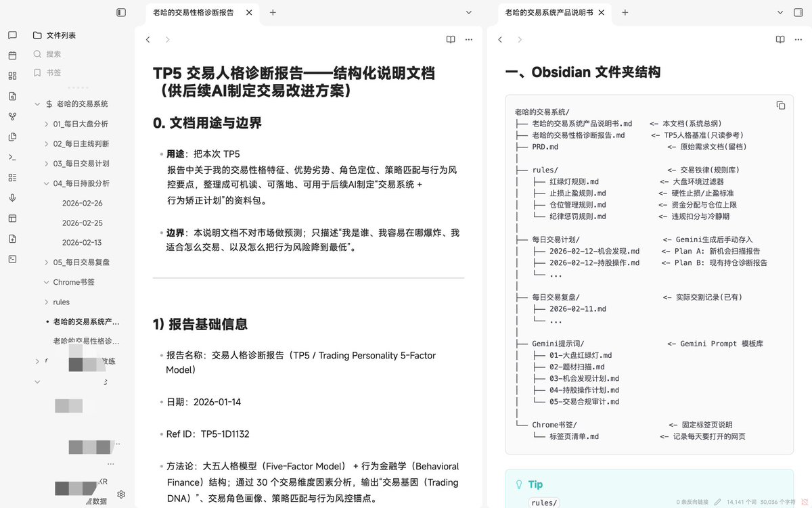Open the chat bubble icon in ribbon
The image size is (812, 508).
[12, 36]
